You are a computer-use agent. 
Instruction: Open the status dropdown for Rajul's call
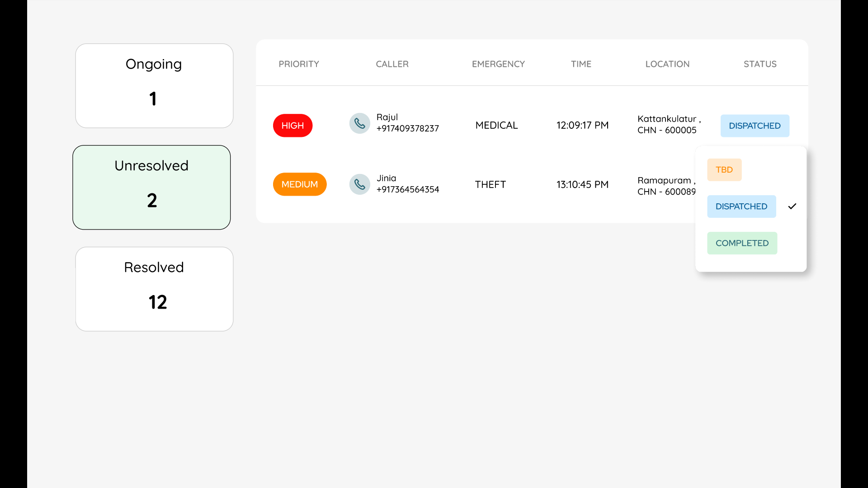[x=755, y=126]
